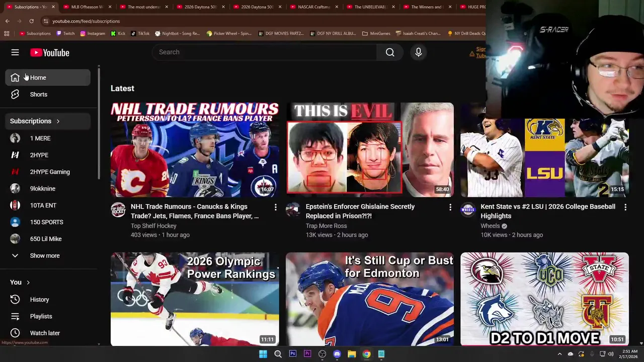Open 2HYPE channel subscription

(48, 155)
